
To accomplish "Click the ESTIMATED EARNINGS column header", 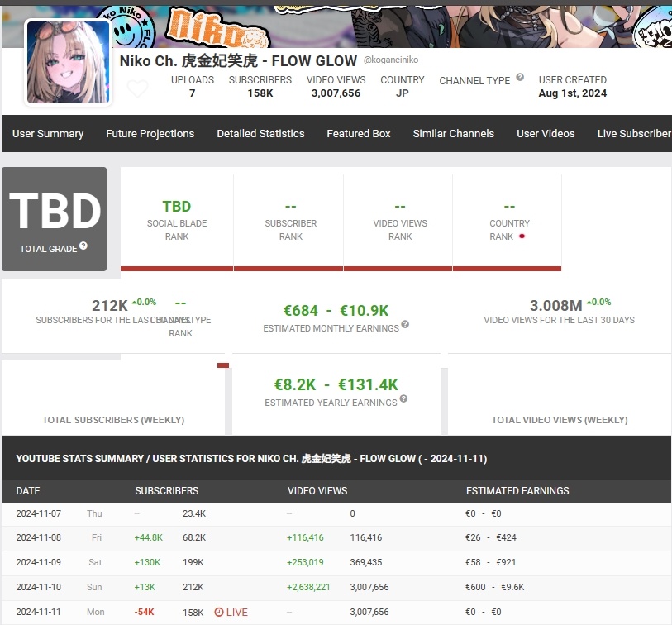I will point(517,491).
